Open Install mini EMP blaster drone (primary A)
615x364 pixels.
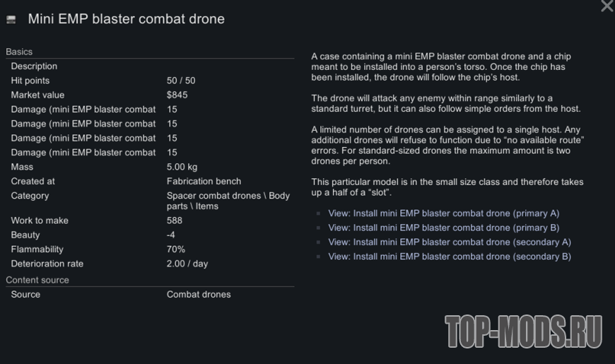click(444, 213)
